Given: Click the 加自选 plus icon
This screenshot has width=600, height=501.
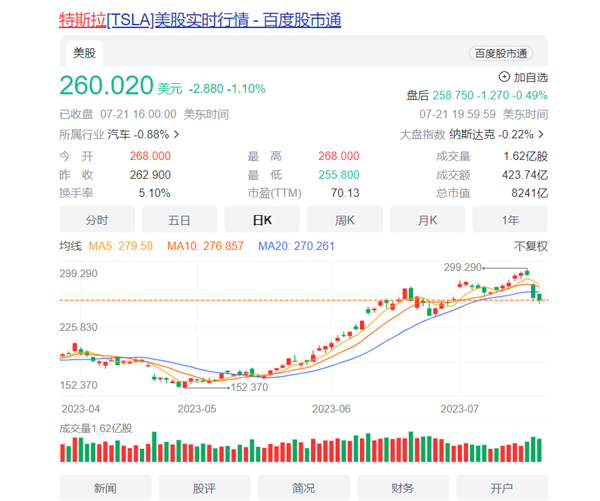Looking at the screenshot, I should (504, 77).
